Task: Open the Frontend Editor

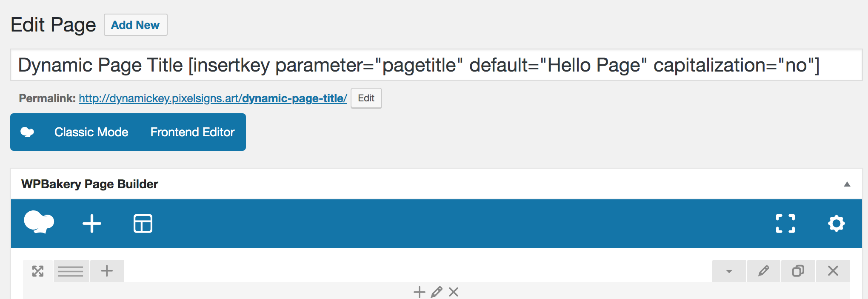Action: click(x=192, y=132)
